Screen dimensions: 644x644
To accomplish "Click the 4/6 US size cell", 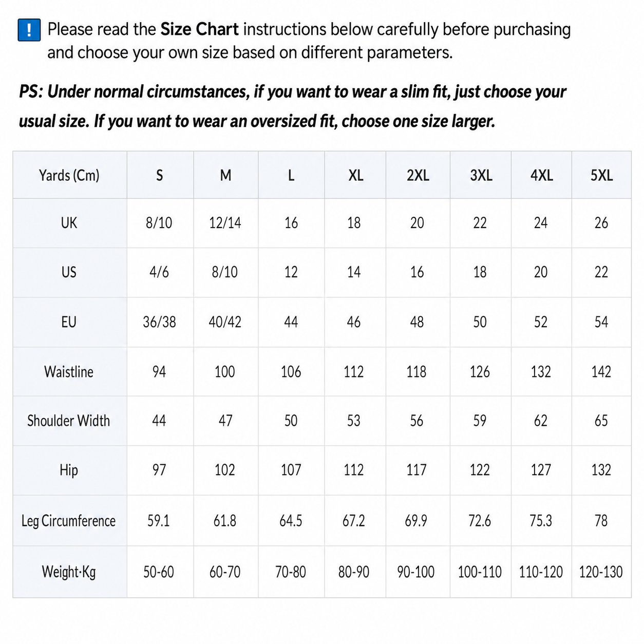I will [160, 272].
